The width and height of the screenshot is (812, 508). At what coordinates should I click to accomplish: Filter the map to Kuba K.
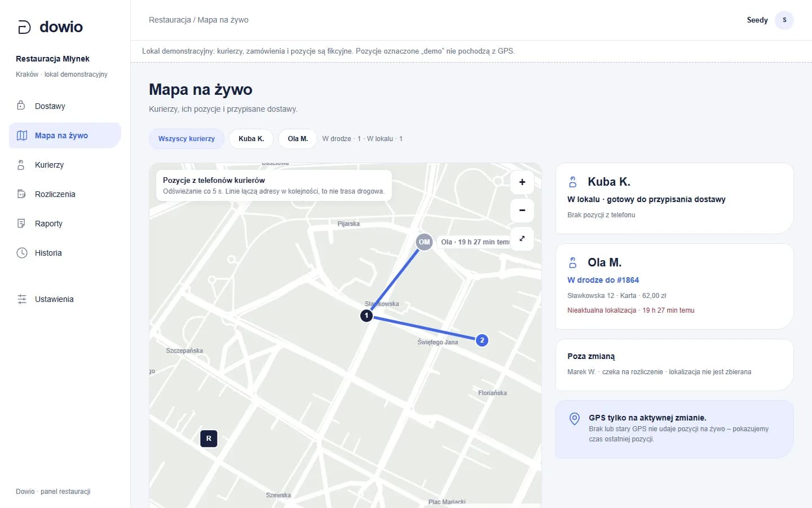tap(251, 139)
